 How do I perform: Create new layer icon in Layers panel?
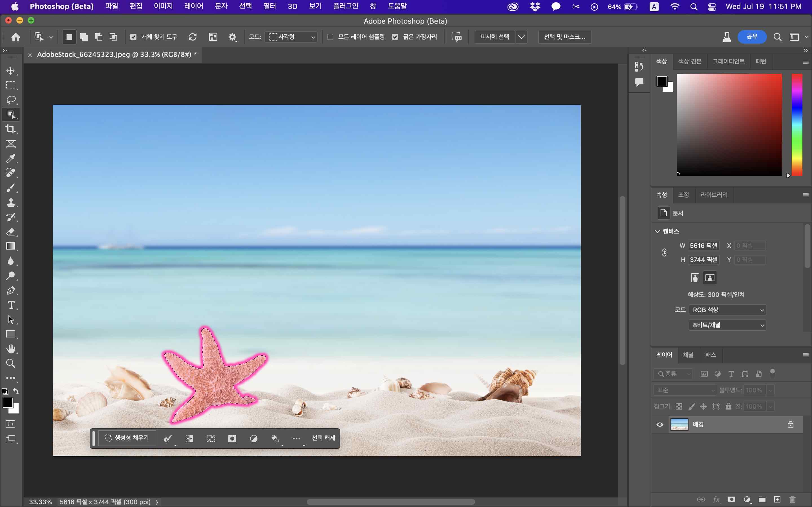[x=777, y=499]
